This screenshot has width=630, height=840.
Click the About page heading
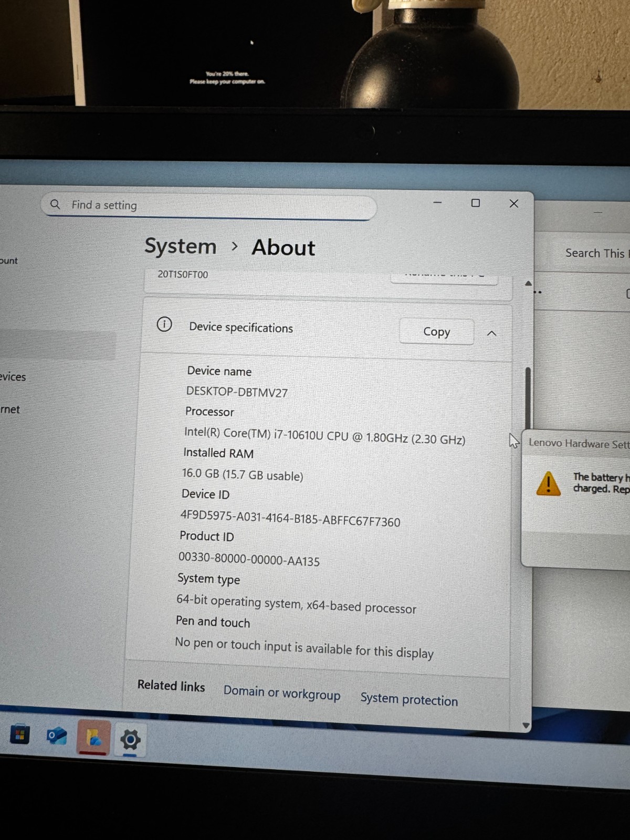283,248
